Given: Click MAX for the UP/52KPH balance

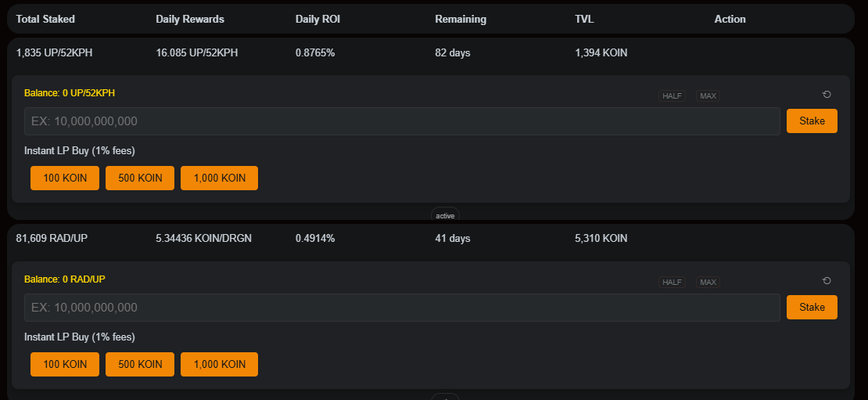Looking at the screenshot, I should pos(708,95).
